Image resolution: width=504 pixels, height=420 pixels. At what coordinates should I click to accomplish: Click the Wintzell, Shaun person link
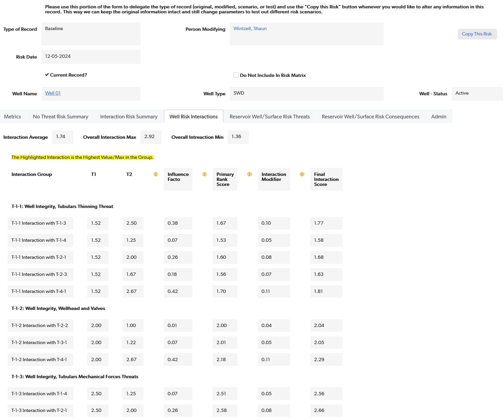click(x=250, y=29)
